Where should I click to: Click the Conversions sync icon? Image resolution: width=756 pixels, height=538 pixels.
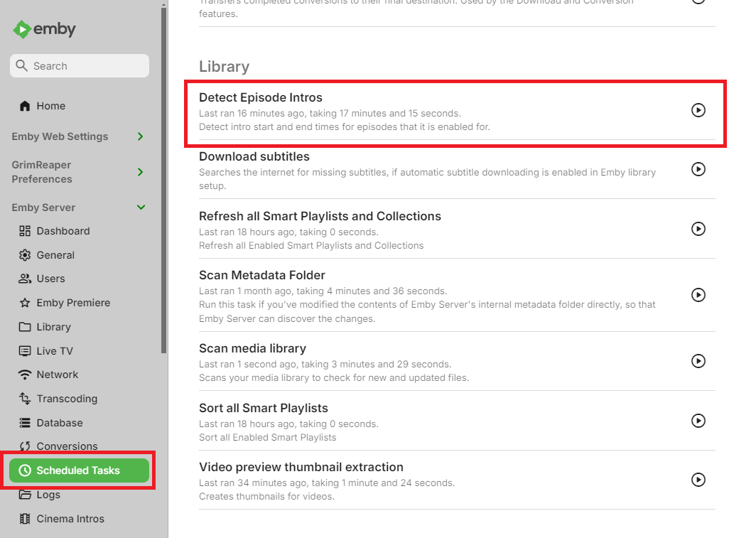[25, 446]
